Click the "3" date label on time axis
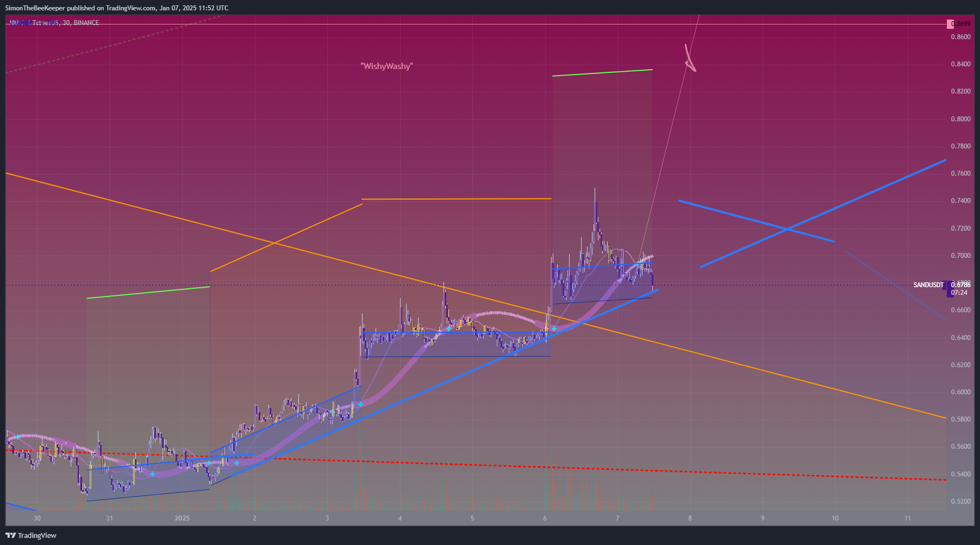 (x=327, y=518)
